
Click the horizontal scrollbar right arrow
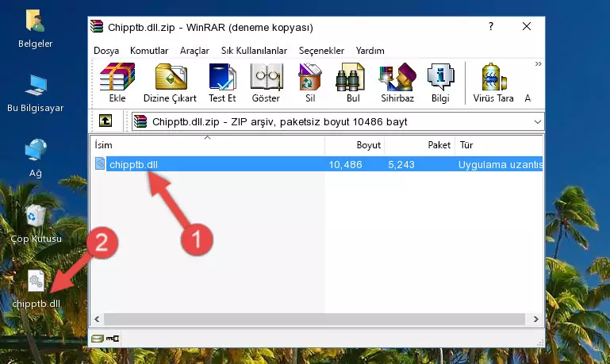[536, 320]
